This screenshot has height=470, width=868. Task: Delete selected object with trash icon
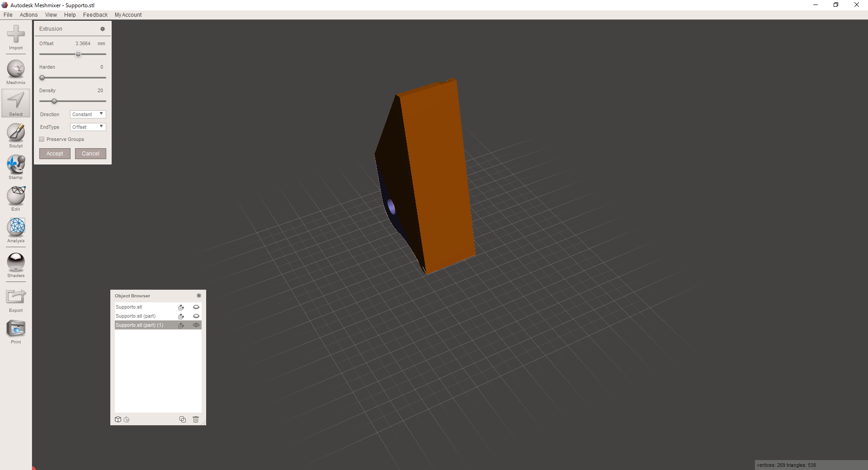(x=196, y=419)
